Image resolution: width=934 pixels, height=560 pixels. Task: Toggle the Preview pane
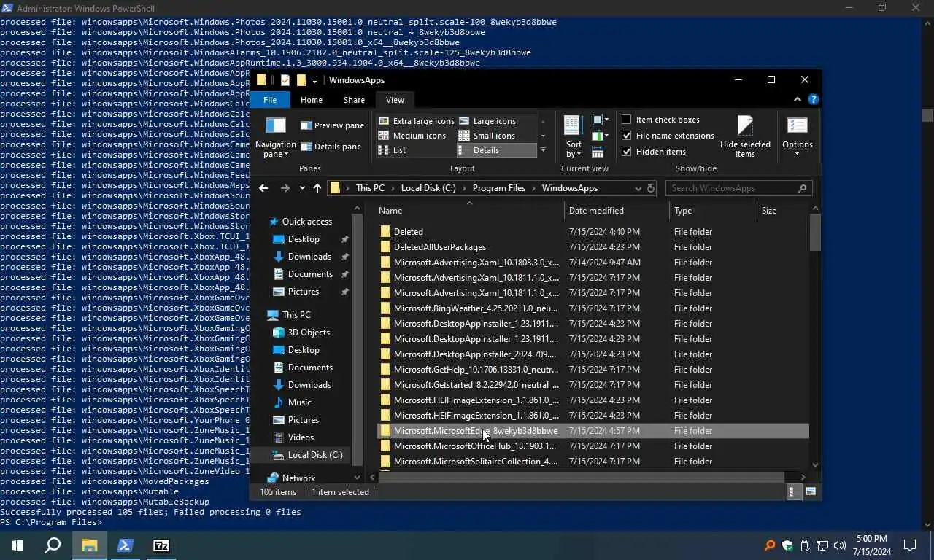coord(332,125)
